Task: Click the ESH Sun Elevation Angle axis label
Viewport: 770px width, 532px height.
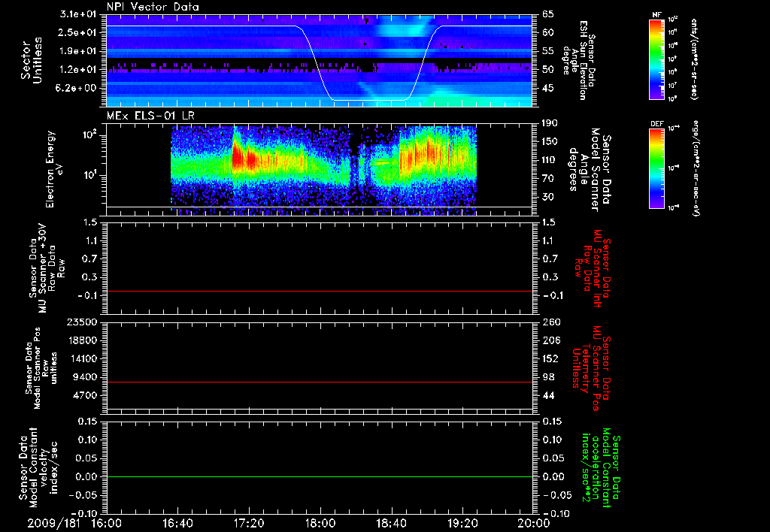Action: click(579, 59)
